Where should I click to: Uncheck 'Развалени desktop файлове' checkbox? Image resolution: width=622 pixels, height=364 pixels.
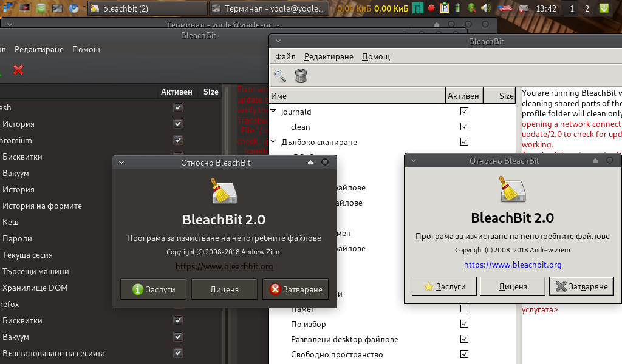[464, 339]
